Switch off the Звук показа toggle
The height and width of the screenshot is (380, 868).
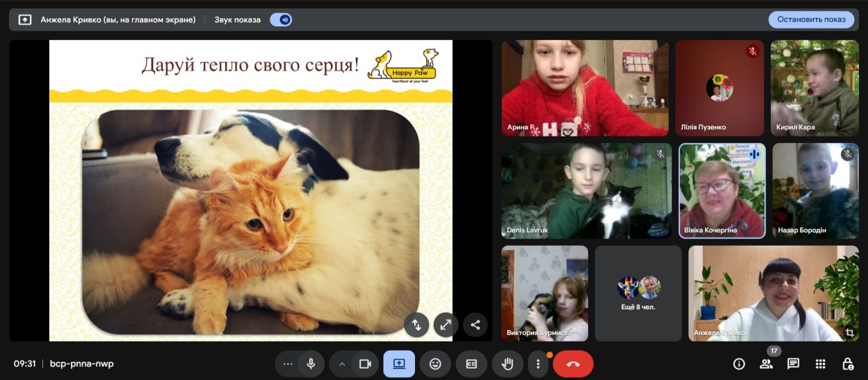coord(282,20)
